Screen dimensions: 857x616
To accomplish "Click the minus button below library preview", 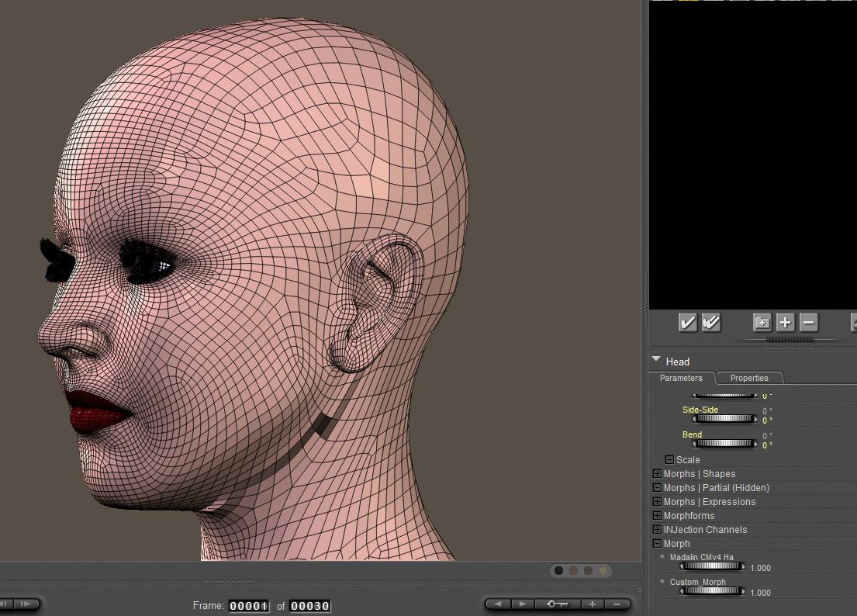I will tap(808, 323).
